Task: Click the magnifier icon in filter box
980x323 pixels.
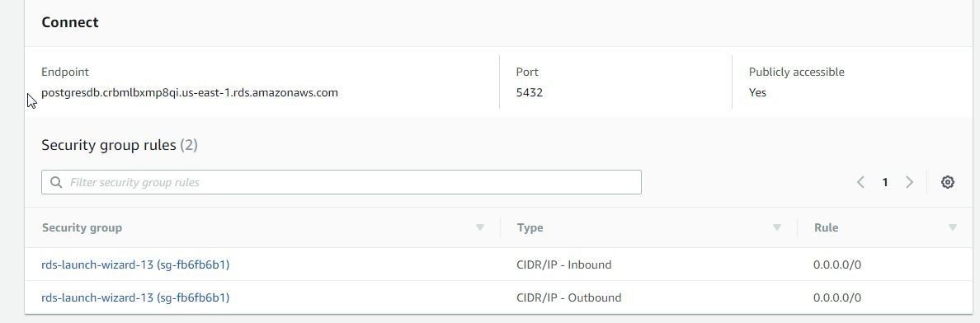Action: click(56, 182)
